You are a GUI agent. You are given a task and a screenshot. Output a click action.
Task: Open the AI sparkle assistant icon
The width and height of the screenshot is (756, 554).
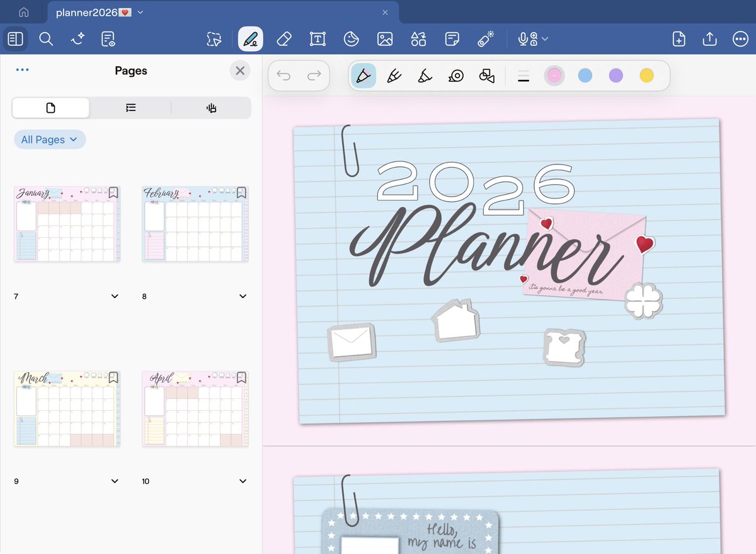[77, 39]
